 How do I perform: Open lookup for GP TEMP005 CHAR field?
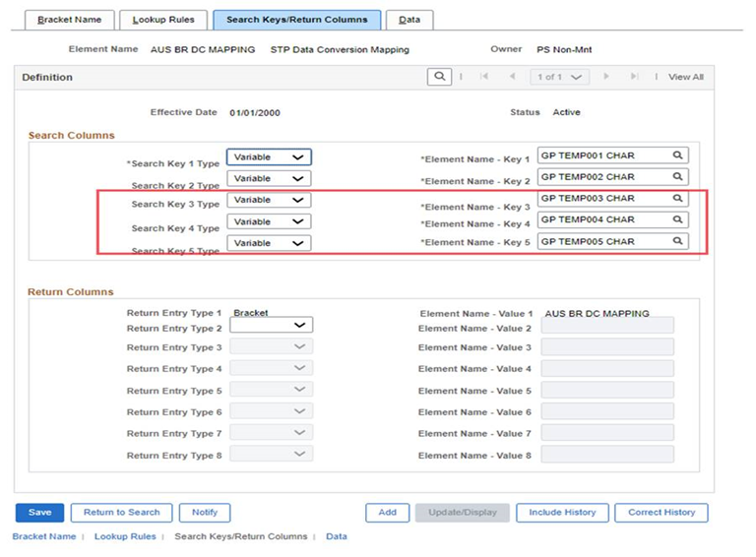pos(677,241)
